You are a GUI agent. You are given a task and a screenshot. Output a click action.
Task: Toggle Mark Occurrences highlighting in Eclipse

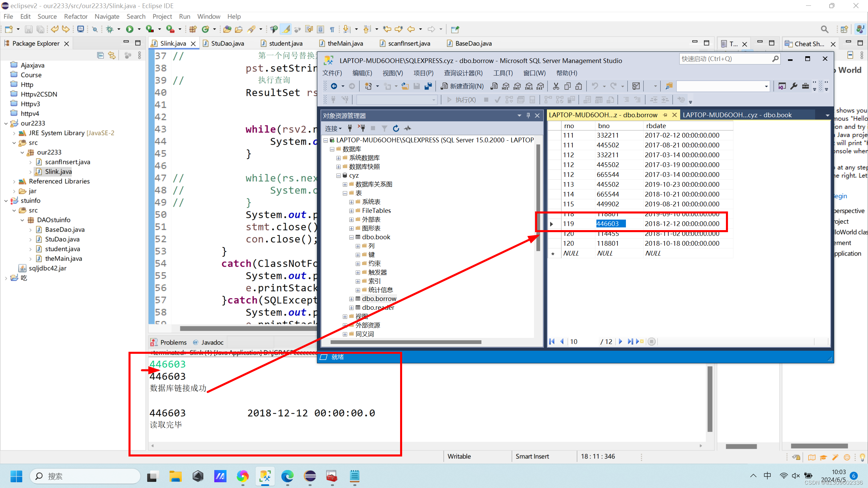[286, 29]
